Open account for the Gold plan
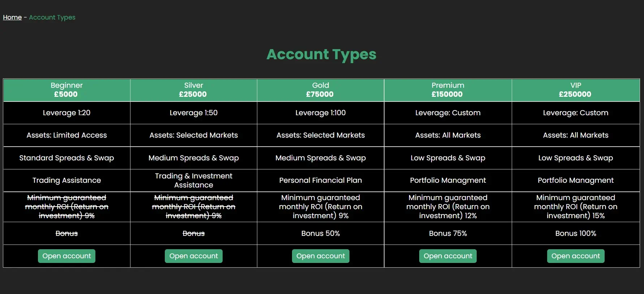Image resolution: width=644 pixels, height=294 pixels. (321, 256)
